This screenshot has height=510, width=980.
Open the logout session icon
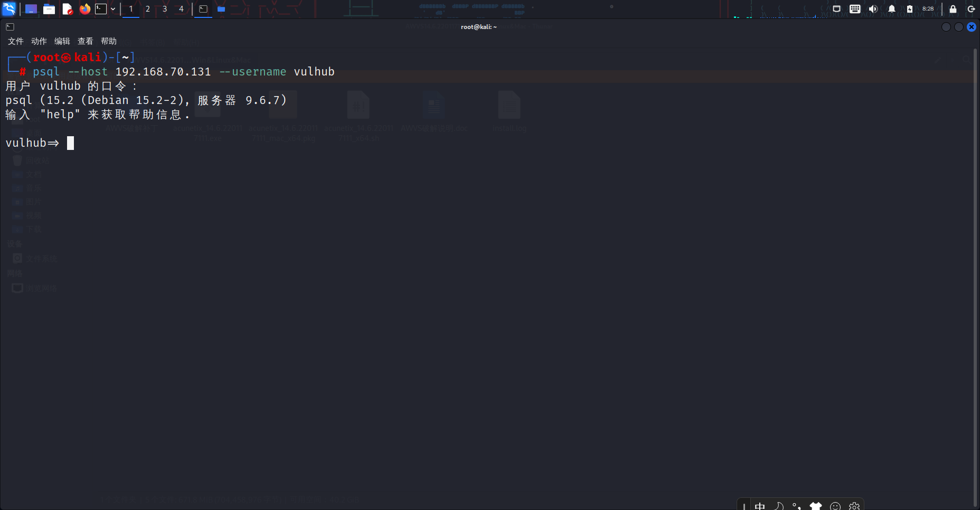point(971,9)
